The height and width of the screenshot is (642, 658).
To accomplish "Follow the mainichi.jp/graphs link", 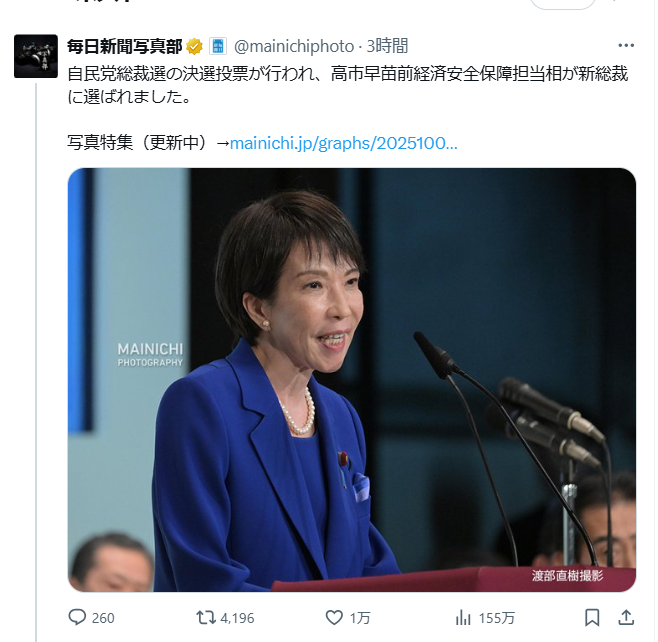I will [344, 143].
